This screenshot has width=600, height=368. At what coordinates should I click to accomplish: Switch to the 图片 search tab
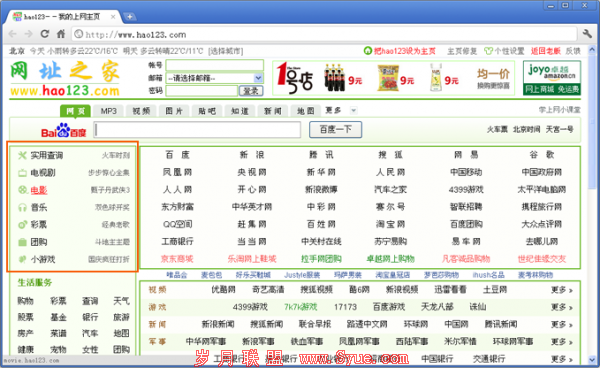coord(174,111)
